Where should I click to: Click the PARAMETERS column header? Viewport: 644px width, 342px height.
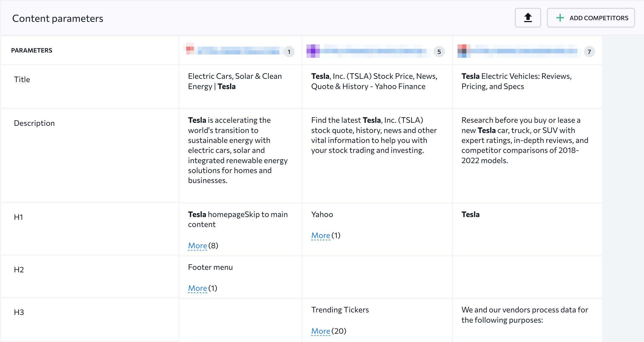tap(32, 50)
